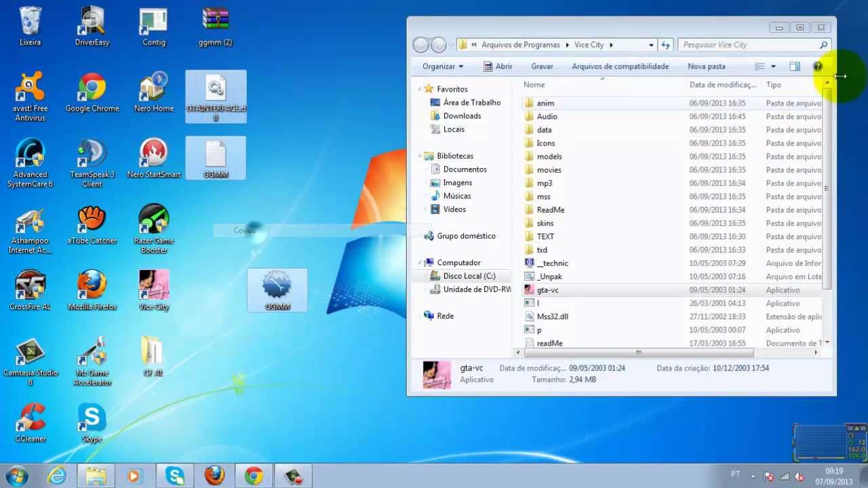
Task: Select the Google Chrome desktop shortcut
Action: coord(92,93)
